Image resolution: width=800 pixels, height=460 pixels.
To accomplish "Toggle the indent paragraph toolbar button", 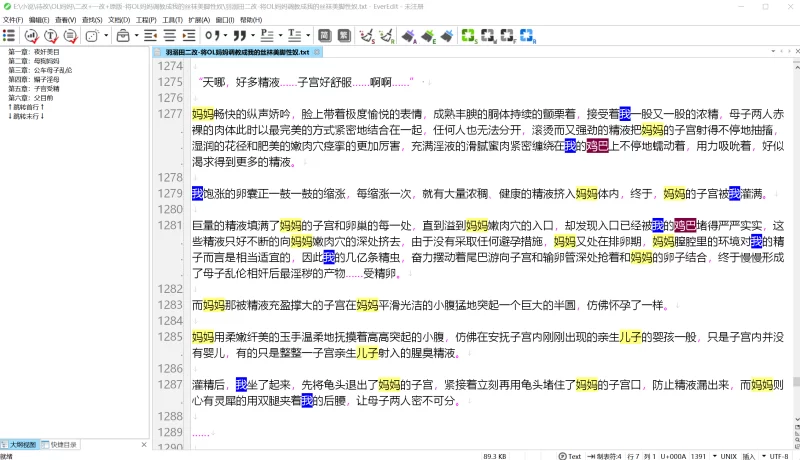I will pos(189,35).
